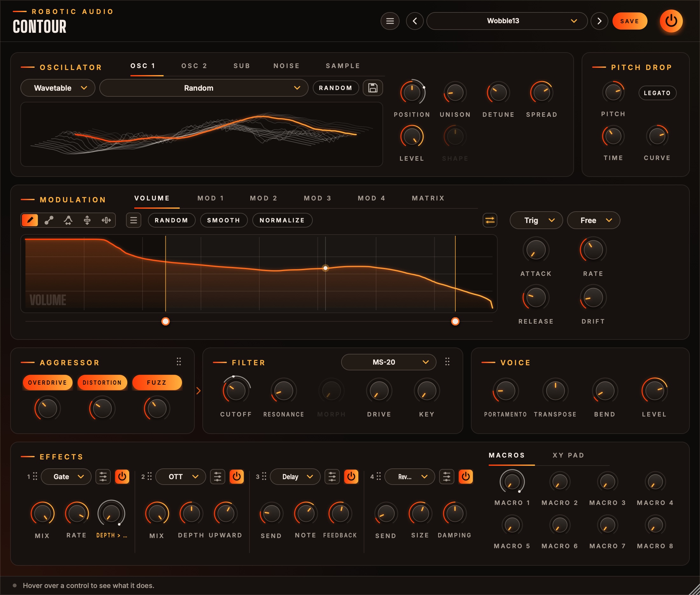Click the NORMALIZE modulation button
Viewport: 700px width, 595px height.
[282, 220]
